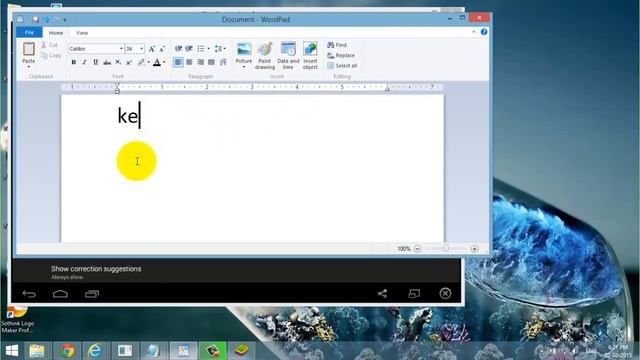
Task: Open the File menu tab
Action: click(29, 32)
